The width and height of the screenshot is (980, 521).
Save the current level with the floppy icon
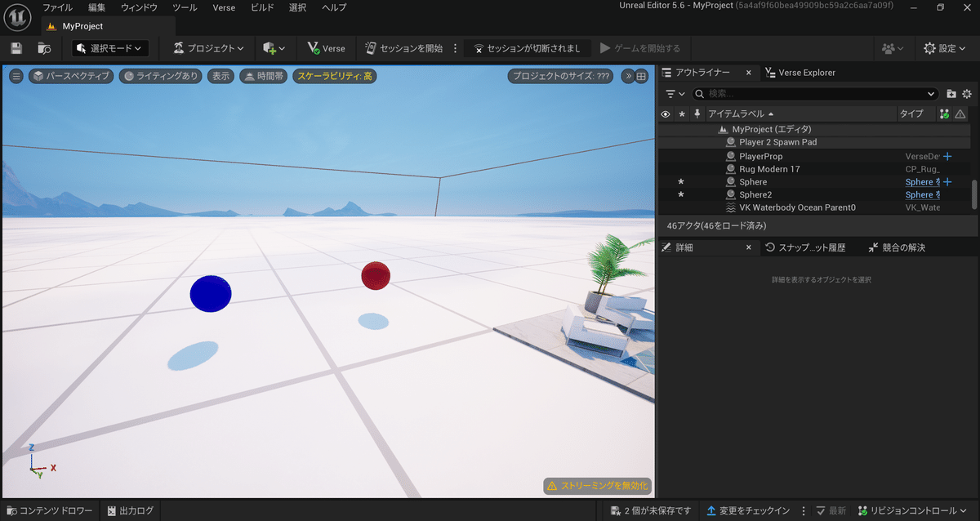pos(16,48)
